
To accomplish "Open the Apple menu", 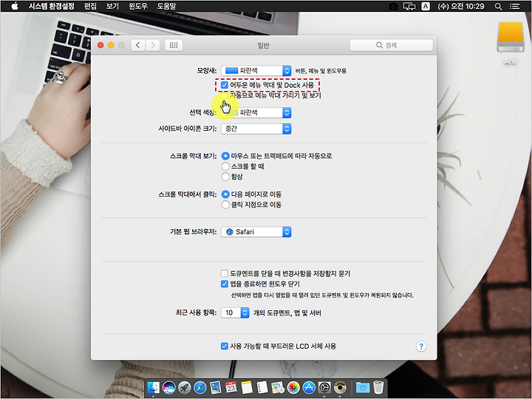I will 15,6.
